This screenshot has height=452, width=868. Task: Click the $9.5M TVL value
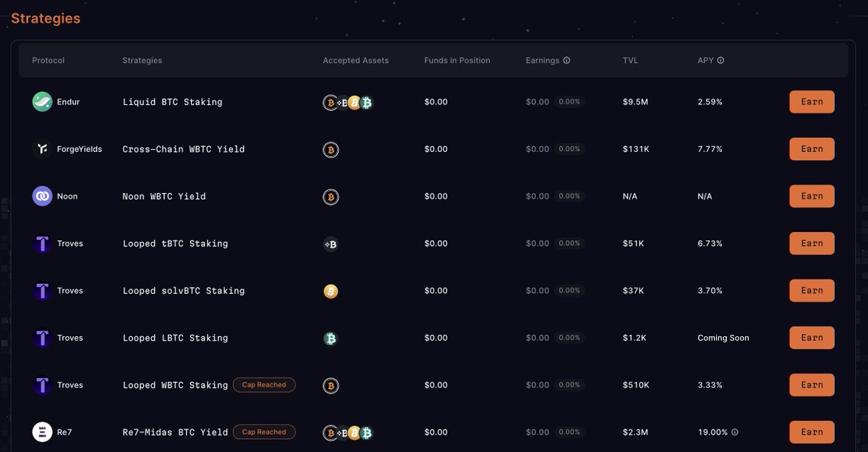point(635,102)
